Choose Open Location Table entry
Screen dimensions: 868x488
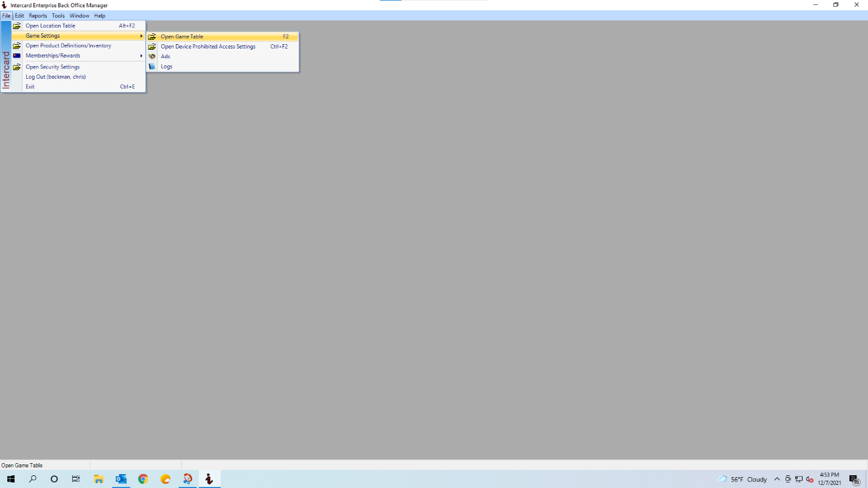click(x=79, y=26)
